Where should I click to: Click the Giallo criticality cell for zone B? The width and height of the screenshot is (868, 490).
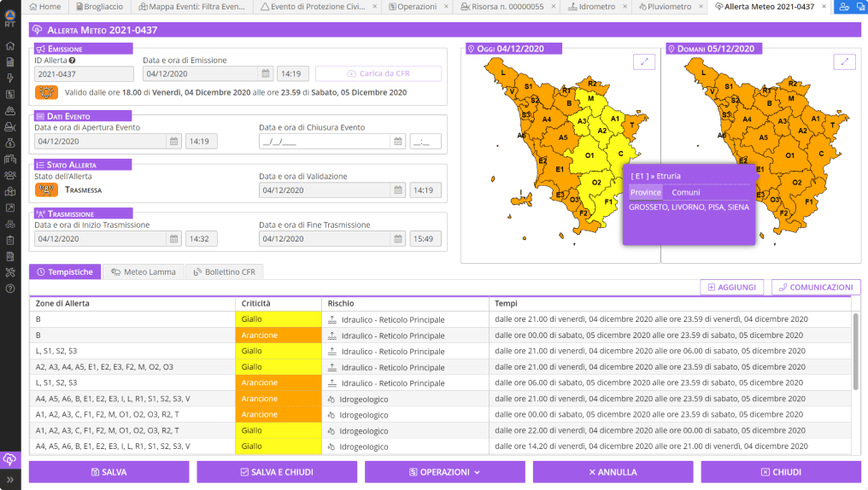click(x=279, y=319)
